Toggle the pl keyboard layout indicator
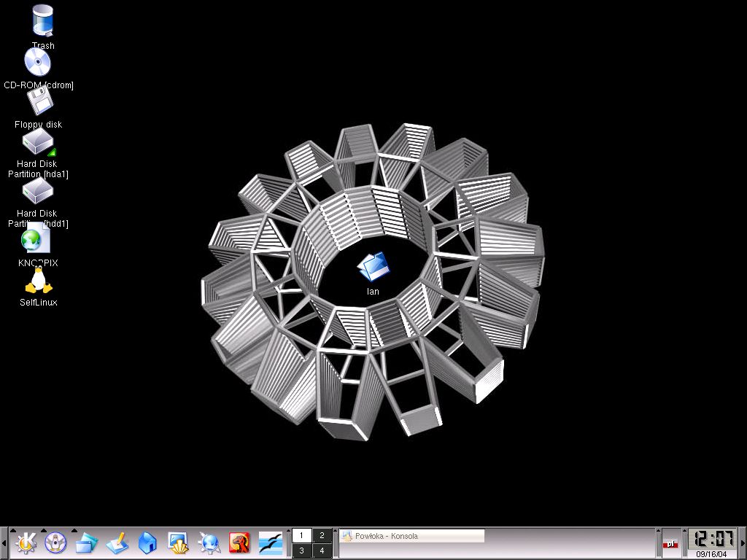The image size is (747, 560). [x=670, y=543]
